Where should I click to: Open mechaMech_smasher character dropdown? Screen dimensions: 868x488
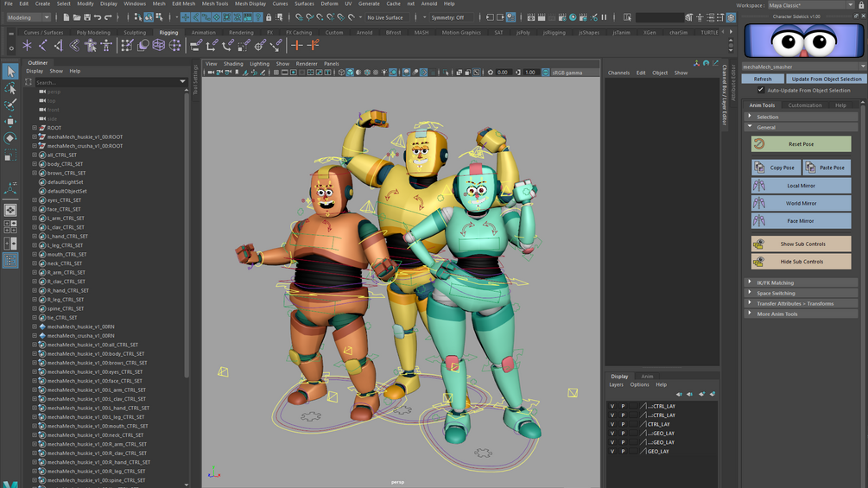pos(803,67)
